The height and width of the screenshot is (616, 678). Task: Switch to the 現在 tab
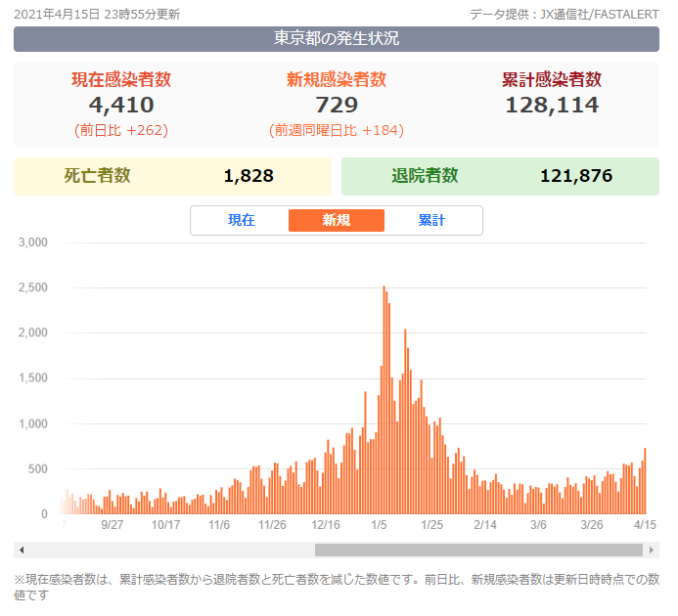pyautogui.click(x=241, y=220)
